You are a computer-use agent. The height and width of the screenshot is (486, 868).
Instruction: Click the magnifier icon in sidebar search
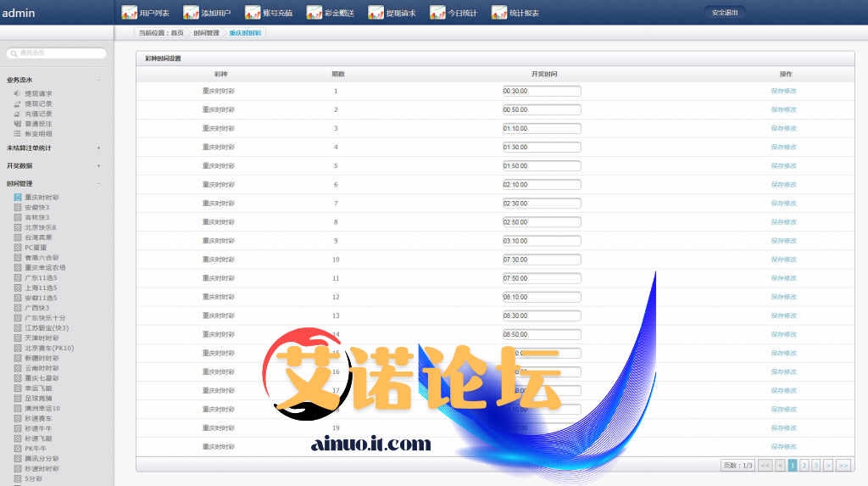pyautogui.click(x=14, y=53)
